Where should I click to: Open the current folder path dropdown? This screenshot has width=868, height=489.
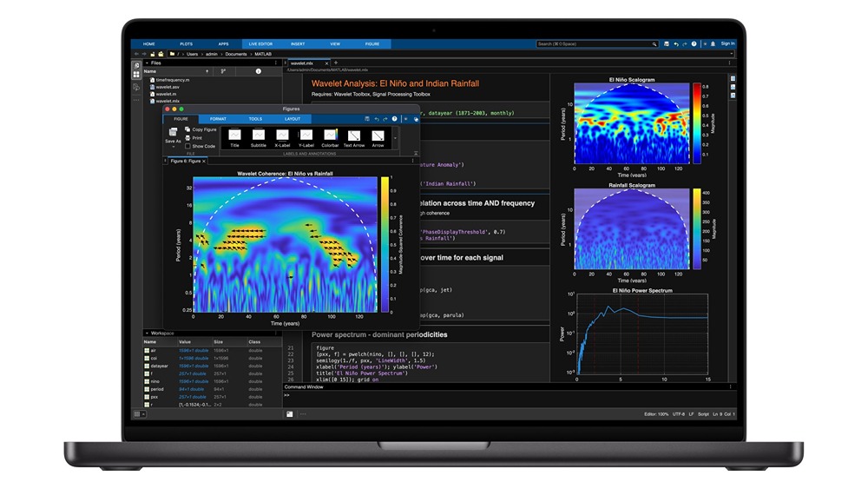pyautogui.click(x=731, y=54)
